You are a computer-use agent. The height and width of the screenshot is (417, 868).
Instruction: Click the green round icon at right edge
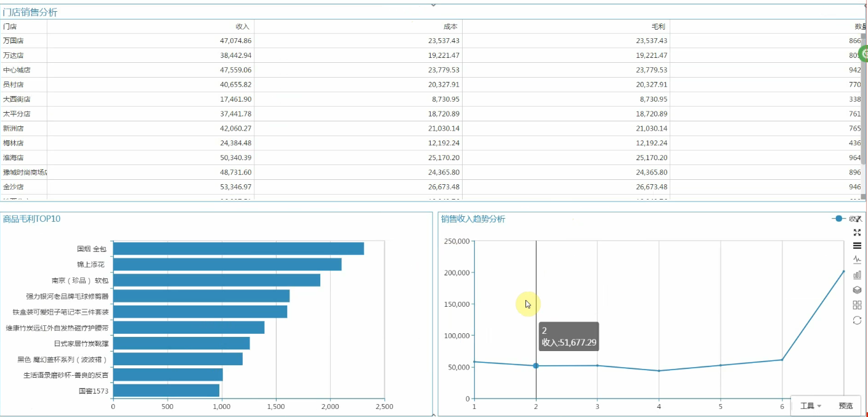[864, 54]
